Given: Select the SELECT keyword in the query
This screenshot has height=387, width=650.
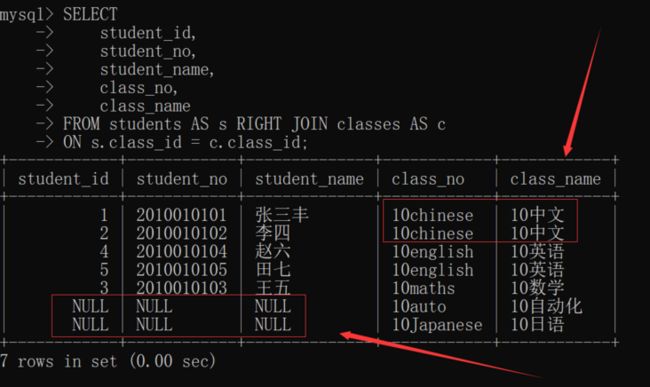Looking at the screenshot, I should point(90,15).
